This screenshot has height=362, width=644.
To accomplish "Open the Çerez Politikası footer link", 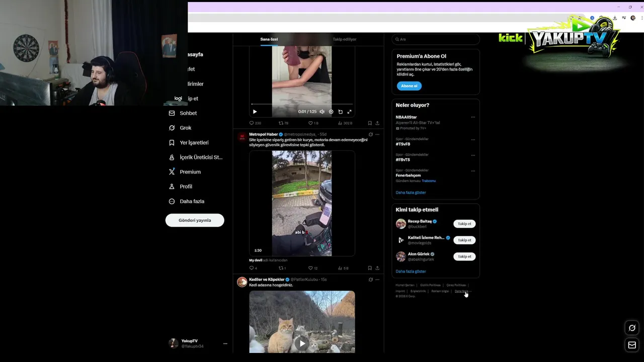I will tap(456, 285).
